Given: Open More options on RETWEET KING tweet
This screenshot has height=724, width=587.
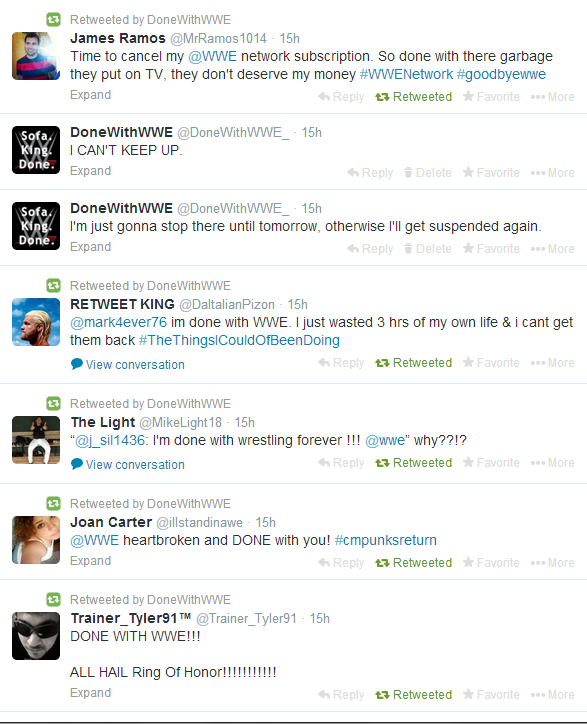Looking at the screenshot, I should coord(552,362).
